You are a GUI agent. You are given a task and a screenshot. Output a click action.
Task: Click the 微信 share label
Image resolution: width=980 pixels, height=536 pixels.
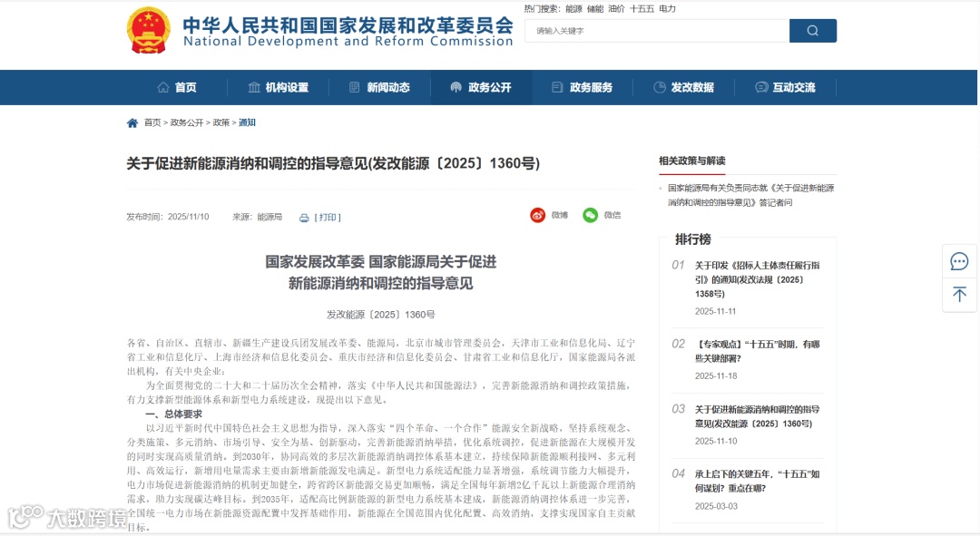tap(612, 215)
